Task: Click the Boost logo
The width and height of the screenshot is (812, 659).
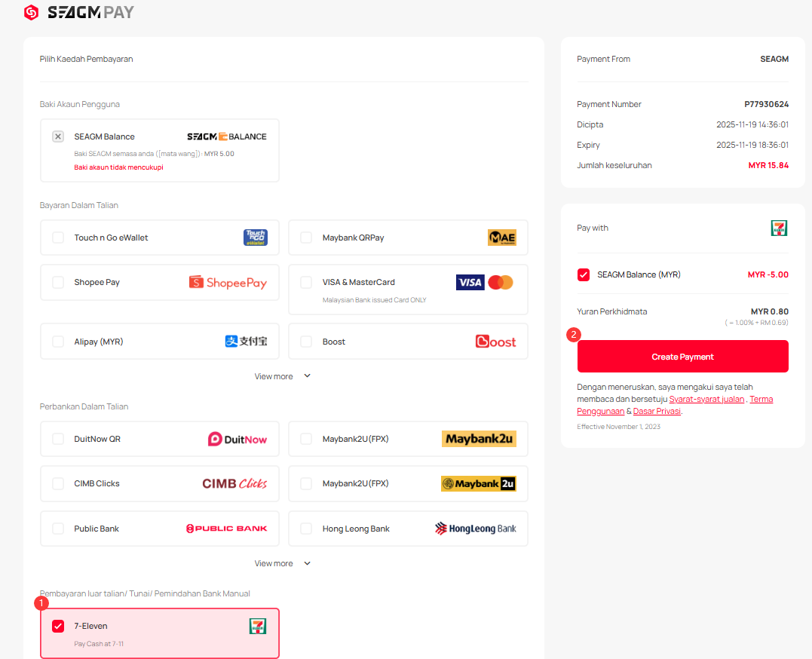Action: point(495,342)
